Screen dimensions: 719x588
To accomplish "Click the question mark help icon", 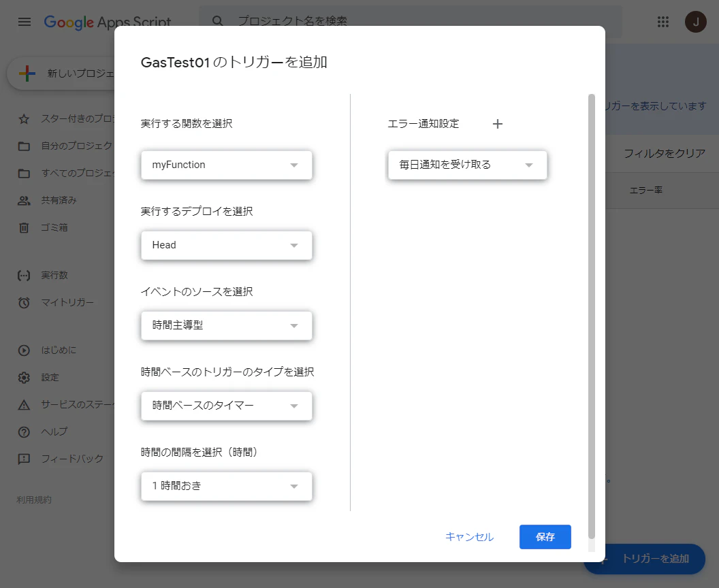I will pos(24,431).
